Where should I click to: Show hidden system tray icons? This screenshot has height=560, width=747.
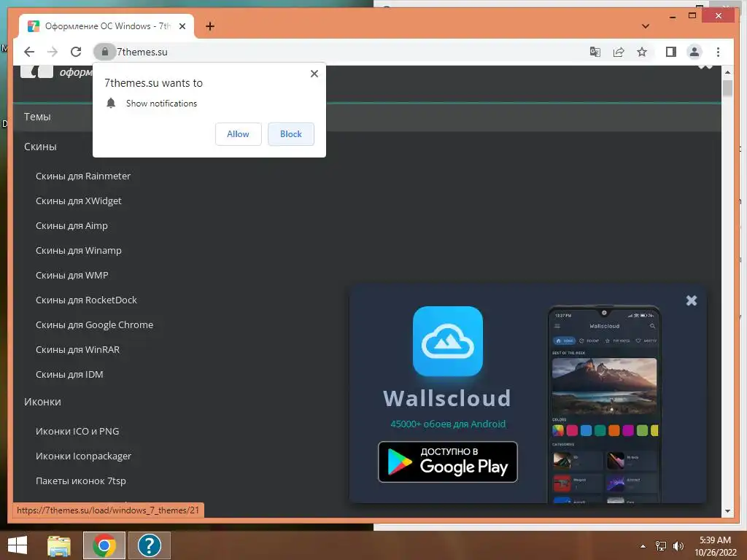tap(643, 546)
